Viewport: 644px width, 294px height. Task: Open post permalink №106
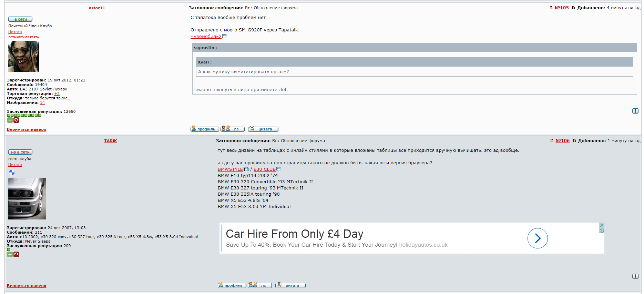(x=562, y=141)
